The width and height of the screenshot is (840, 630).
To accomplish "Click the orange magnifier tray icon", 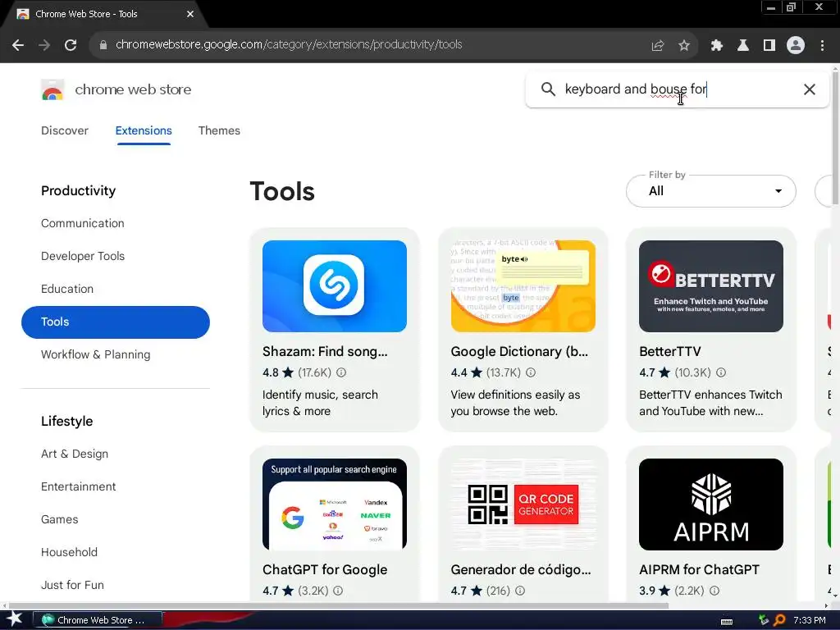I will [x=779, y=620].
